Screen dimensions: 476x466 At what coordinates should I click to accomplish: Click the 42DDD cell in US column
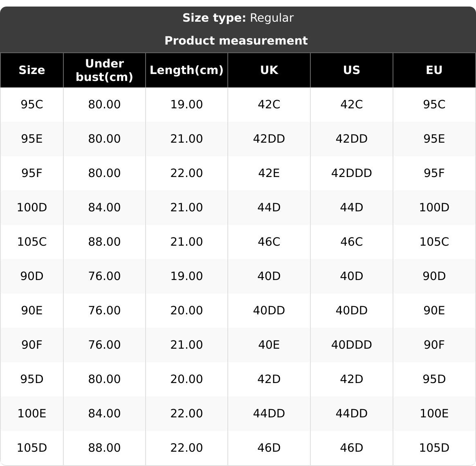[352, 173]
